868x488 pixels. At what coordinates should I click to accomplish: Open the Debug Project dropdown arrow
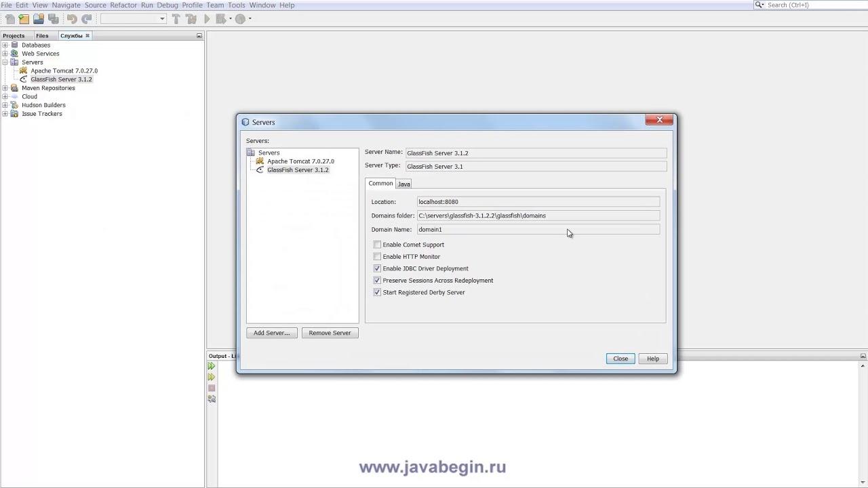(x=230, y=19)
